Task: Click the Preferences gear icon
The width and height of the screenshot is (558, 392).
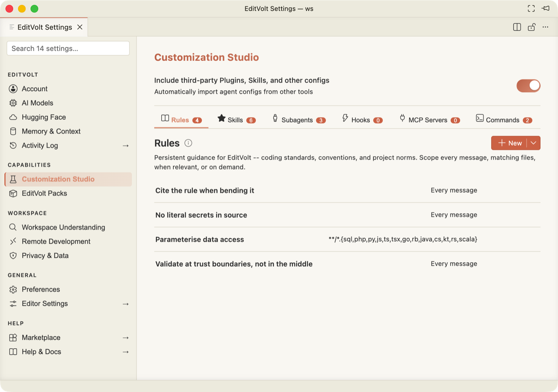Action: (13, 290)
